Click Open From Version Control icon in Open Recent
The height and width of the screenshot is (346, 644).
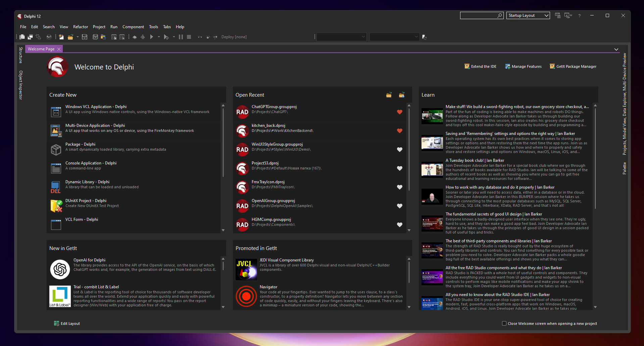point(402,95)
